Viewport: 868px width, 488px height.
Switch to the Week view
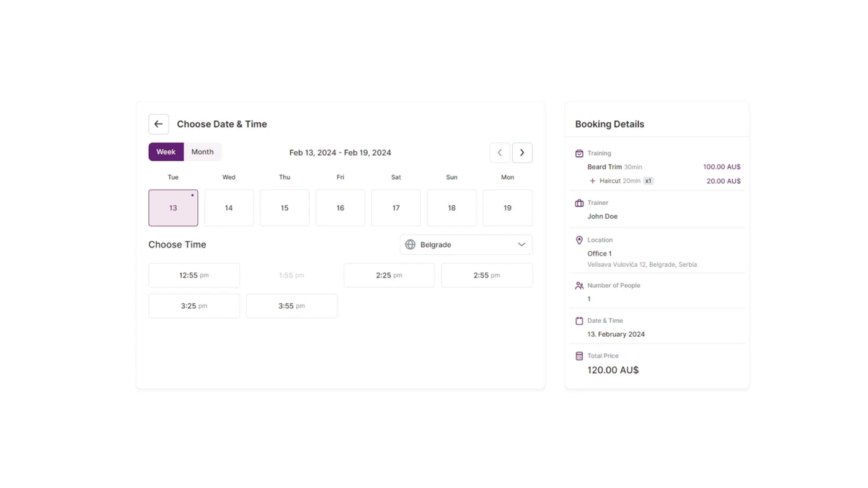(x=166, y=152)
